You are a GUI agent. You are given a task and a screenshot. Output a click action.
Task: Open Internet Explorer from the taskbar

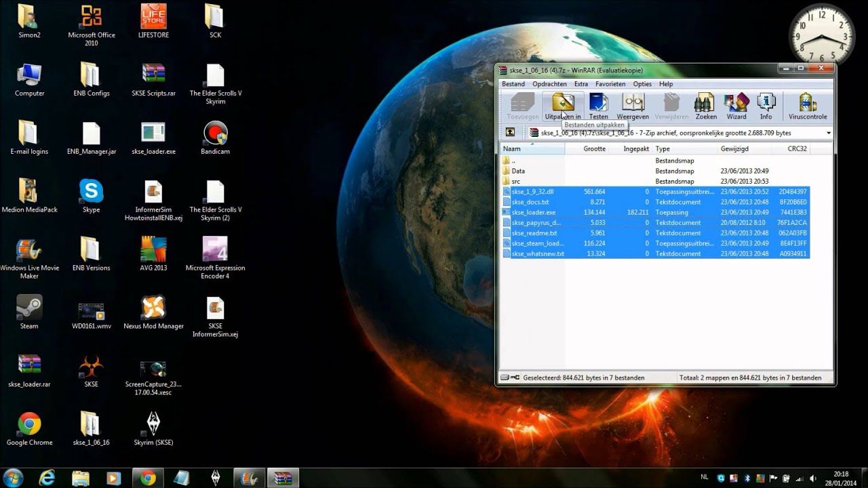tap(47, 478)
